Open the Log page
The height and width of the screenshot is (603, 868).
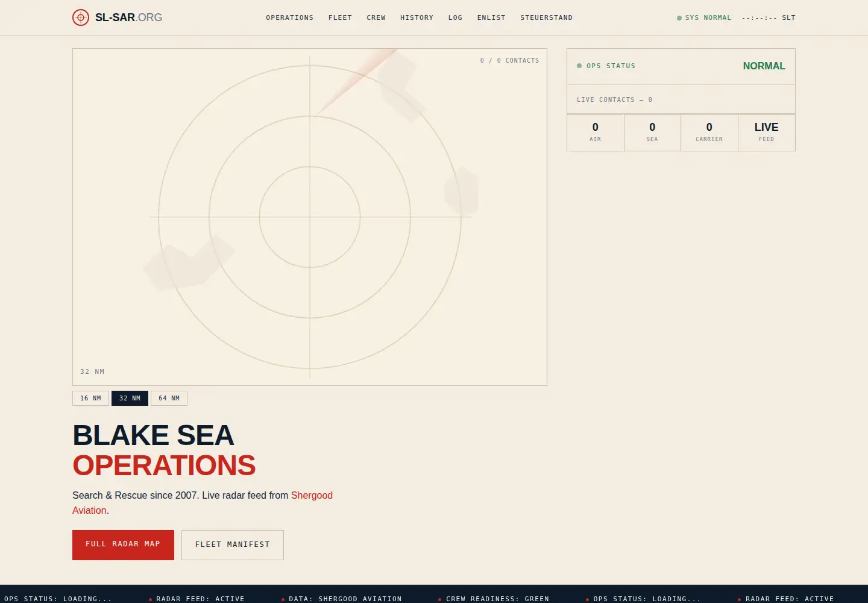456,17
